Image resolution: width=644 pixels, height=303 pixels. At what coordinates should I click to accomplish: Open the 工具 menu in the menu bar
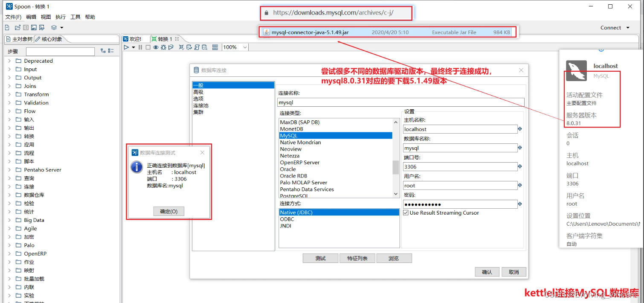pyautogui.click(x=75, y=17)
